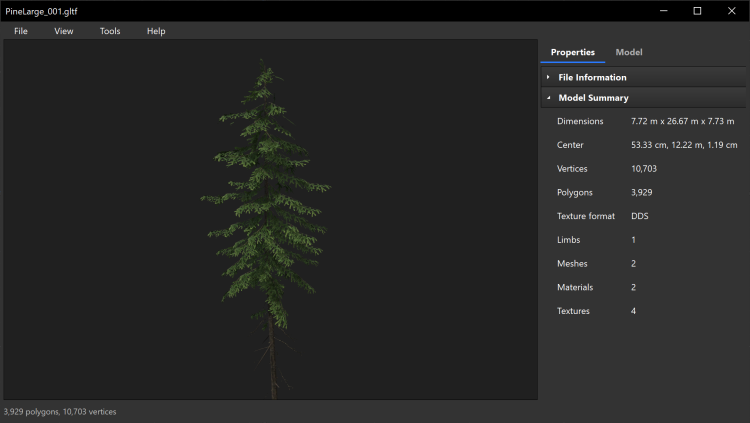Open the View menu
Viewport: 750px width, 423px height.
pyautogui.click(x=64, y=31)
